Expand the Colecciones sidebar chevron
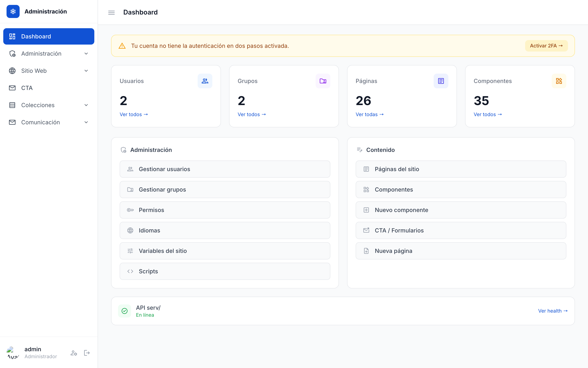Image resolution: width=588 pixels, height=368 pixels. coord(86,105)
